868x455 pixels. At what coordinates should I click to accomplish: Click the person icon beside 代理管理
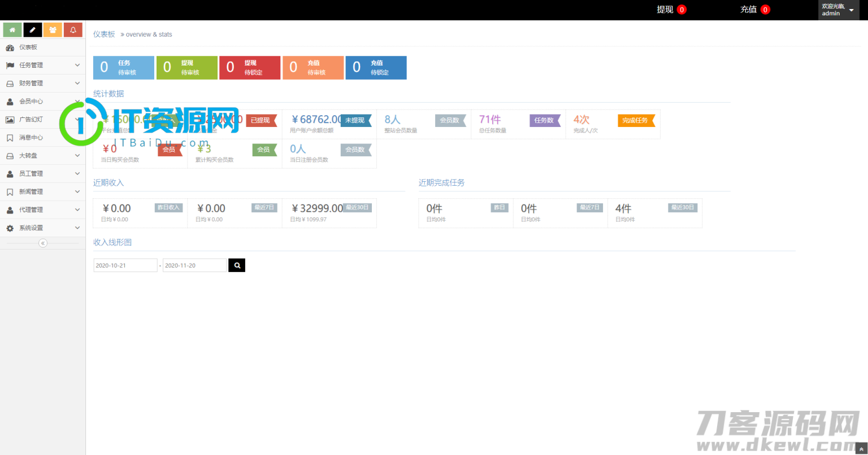point(10,210)
